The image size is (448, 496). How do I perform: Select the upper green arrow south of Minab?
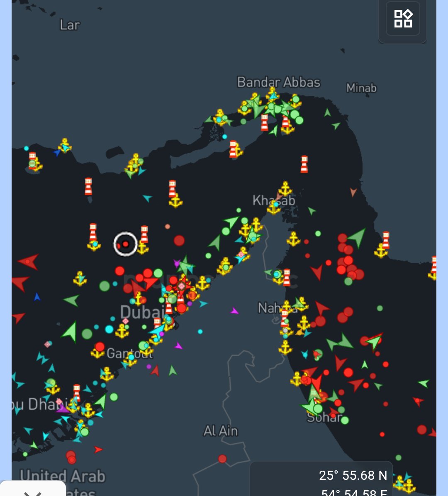[328, 112]
